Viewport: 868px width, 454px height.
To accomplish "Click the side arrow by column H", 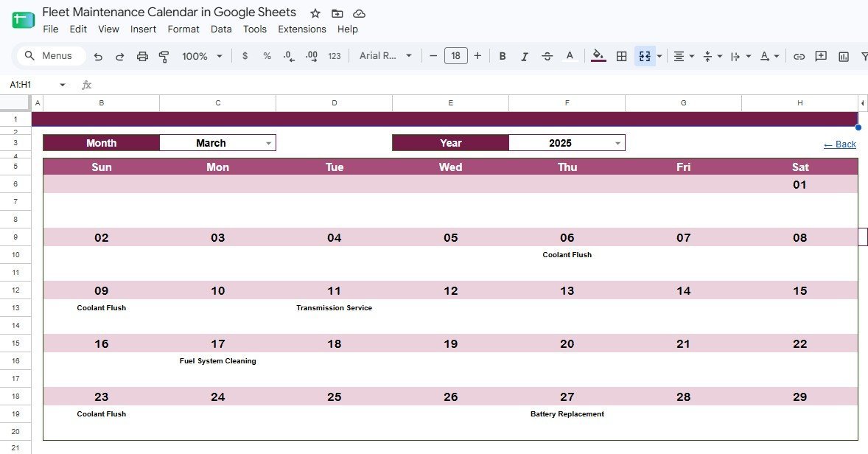I will point(862,103).
